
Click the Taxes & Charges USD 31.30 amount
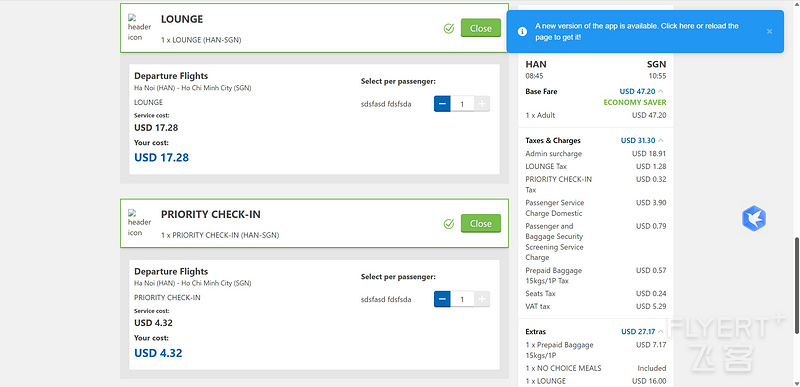coord(638,140)
